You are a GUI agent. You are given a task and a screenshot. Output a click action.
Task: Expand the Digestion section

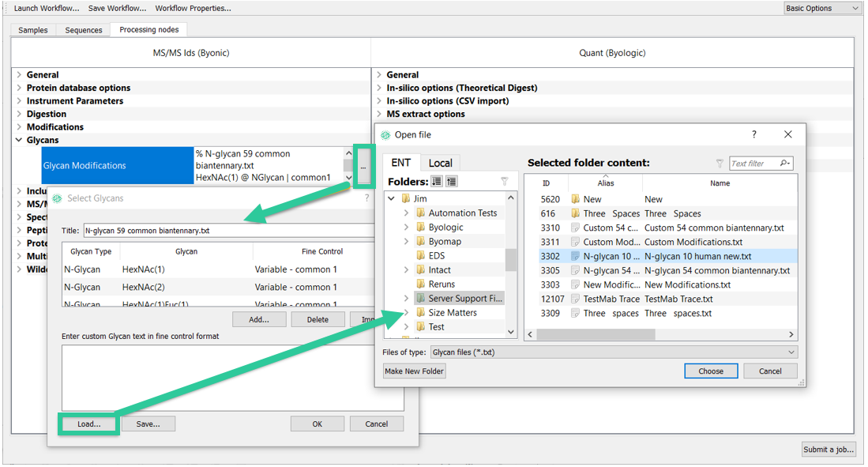[x=19, y=114]
